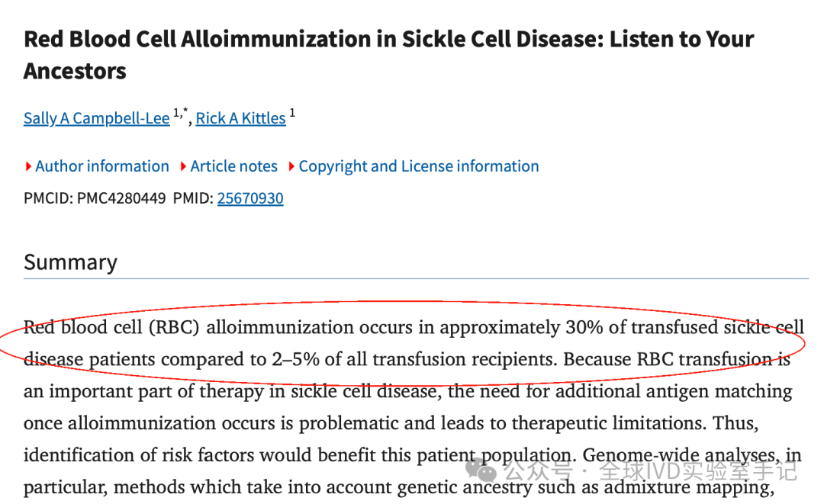Screen dimensions: 824x504
Task: Click red triangle beside Article notes
Action: tap(183, 167)
